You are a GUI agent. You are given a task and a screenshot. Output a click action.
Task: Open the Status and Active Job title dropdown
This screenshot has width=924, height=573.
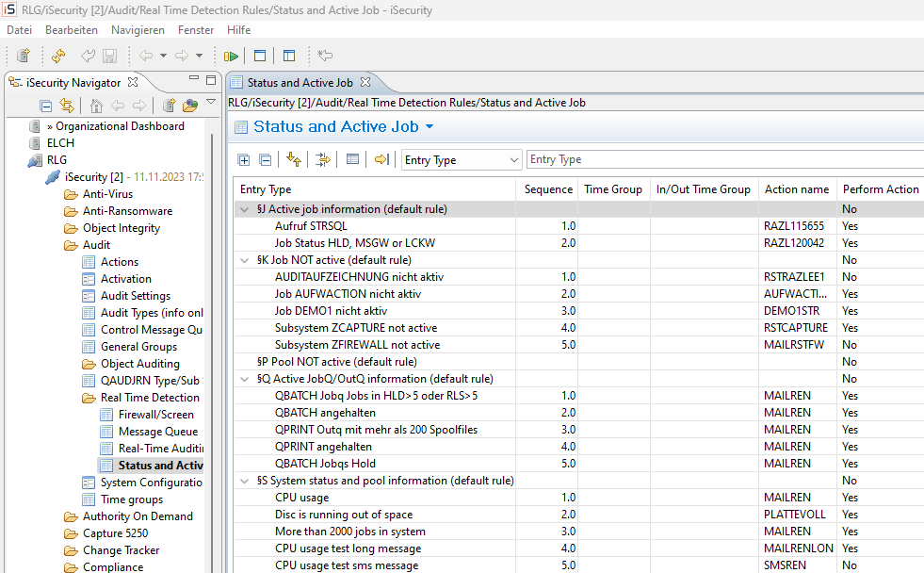430,126
